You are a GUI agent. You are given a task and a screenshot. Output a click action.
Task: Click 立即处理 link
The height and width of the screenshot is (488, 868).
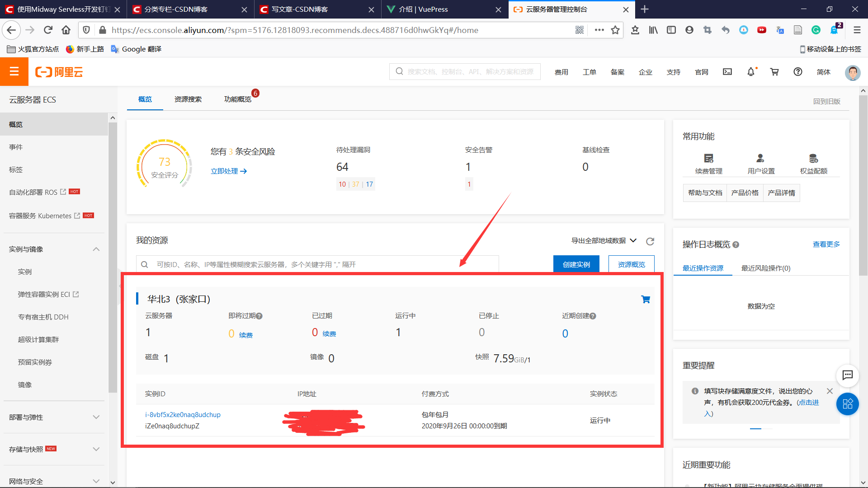[x=229, y=171]
